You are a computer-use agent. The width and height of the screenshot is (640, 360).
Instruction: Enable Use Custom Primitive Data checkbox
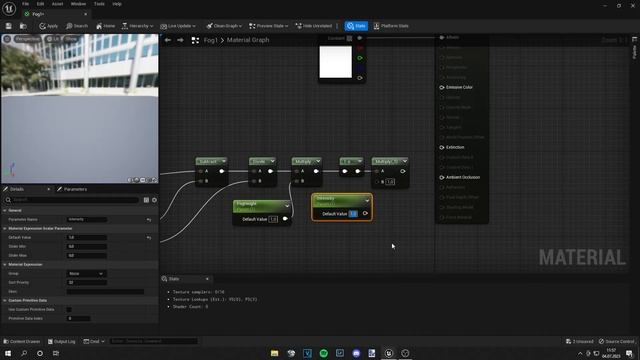(69, 309)
